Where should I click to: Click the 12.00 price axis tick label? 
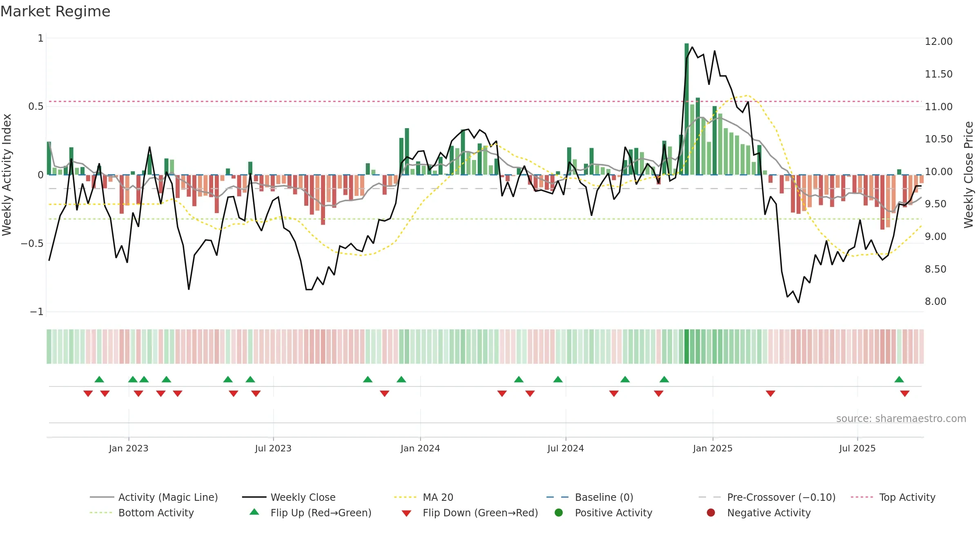(938, 42)
